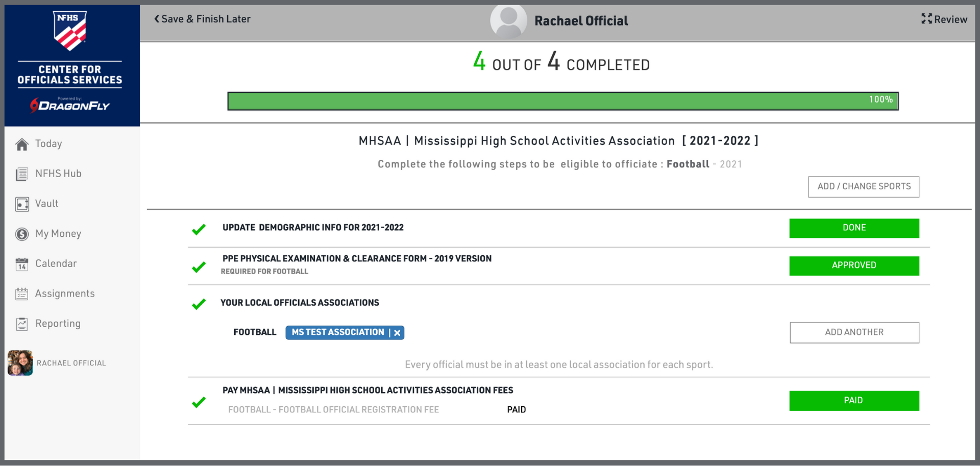The height and width of the screenshot is (466, 980).
Task: Click the Today home icon
Action: click(22, 144)
